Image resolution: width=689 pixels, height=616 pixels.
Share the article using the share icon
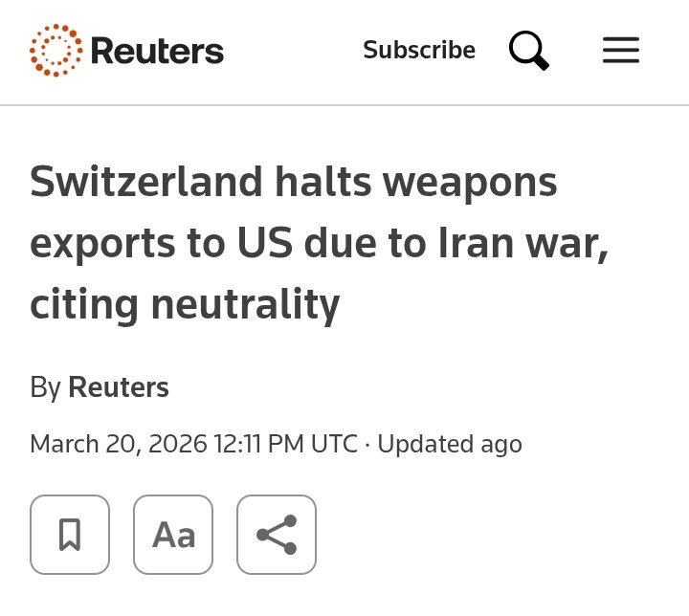coord(277,535)
